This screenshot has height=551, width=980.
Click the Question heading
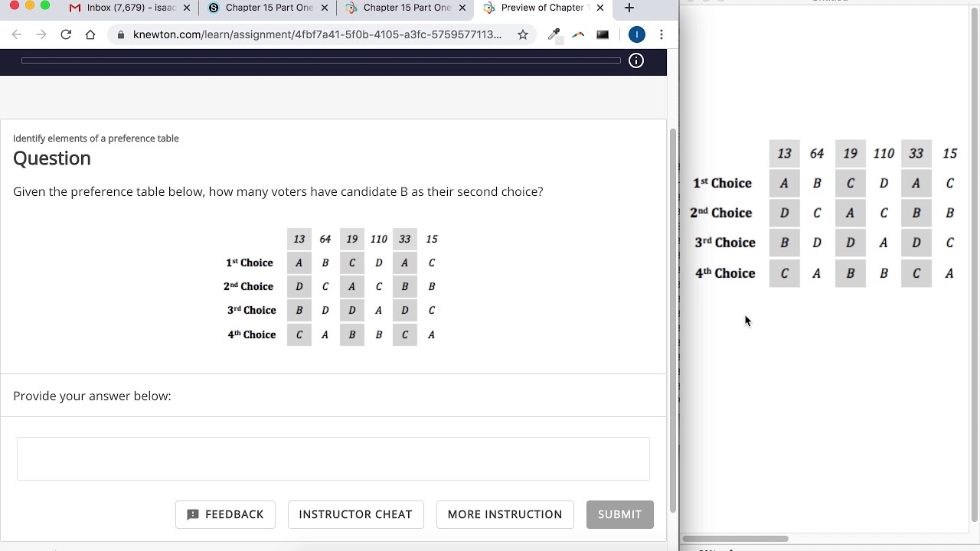[x=52, y=158]
